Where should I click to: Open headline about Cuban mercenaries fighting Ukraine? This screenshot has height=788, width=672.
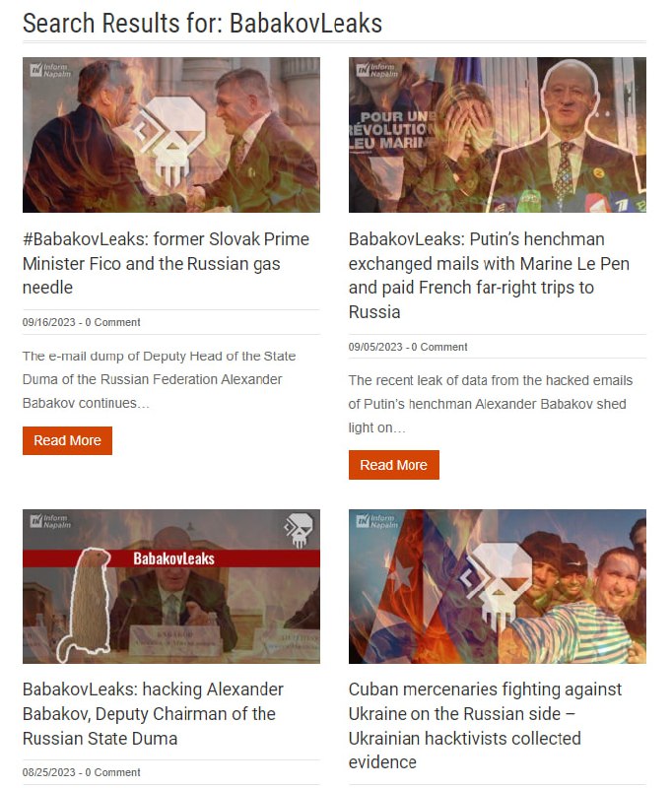tap(486, 726)
